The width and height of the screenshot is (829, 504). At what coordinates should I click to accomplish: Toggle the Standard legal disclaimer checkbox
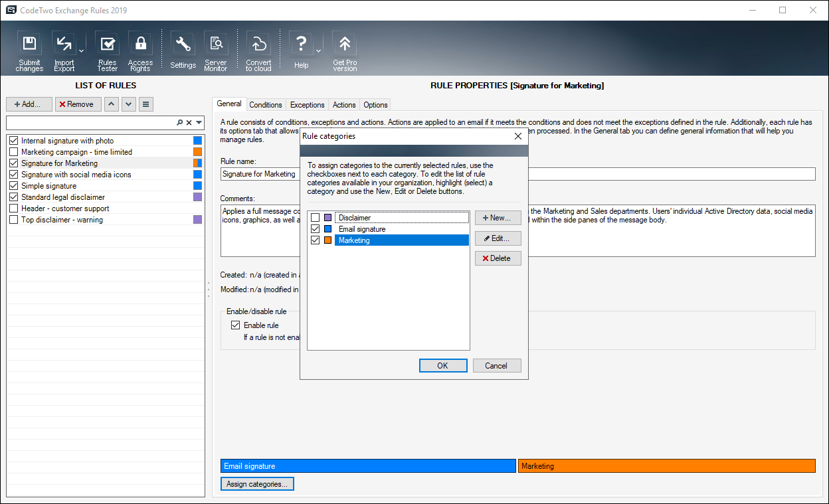(x=14, y=197)
